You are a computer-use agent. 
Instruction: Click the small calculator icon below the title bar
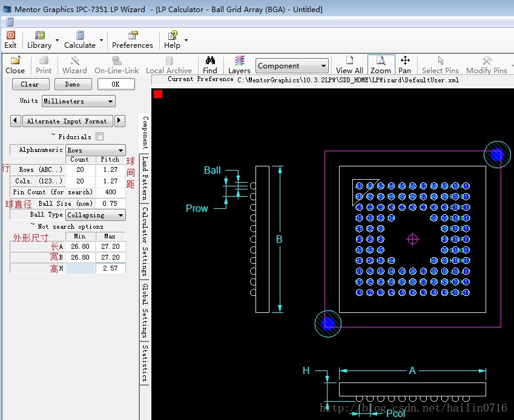(10, 22)
